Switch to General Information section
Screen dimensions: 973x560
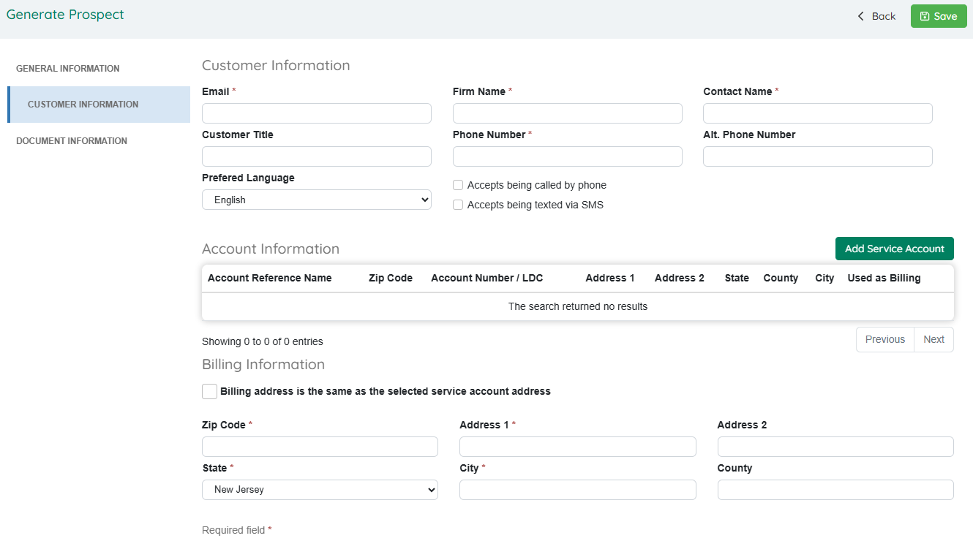pyautogui.click(x=68, y=69)
